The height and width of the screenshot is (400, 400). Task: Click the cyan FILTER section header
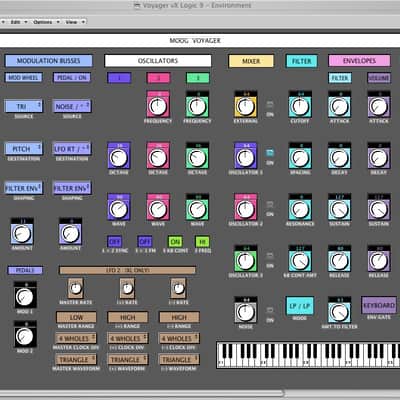301,61
